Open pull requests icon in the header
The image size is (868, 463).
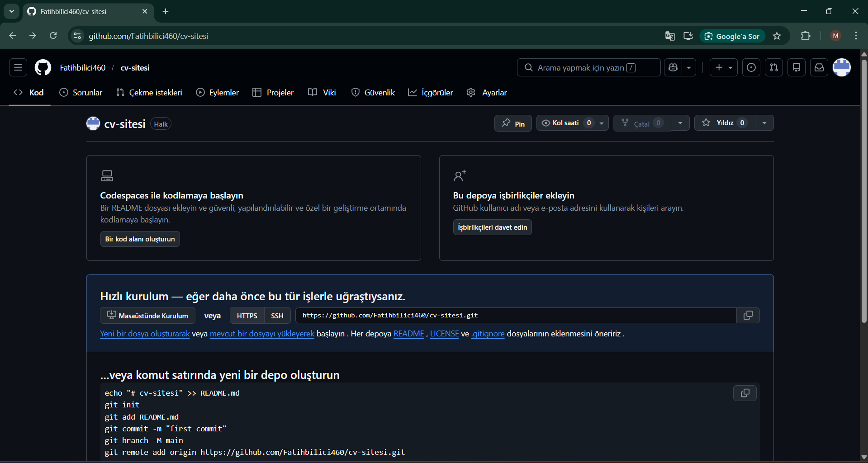pos(774,67)
